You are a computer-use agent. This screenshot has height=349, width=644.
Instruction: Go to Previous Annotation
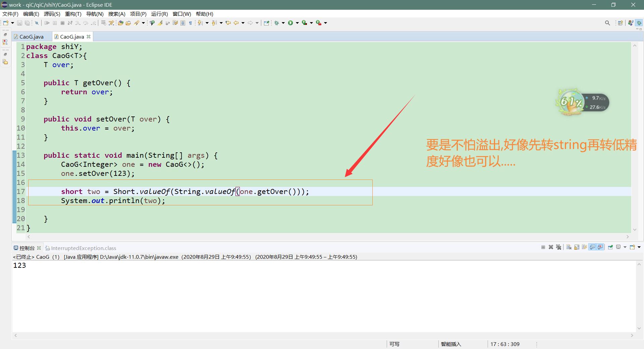click(x=214, y=23)
